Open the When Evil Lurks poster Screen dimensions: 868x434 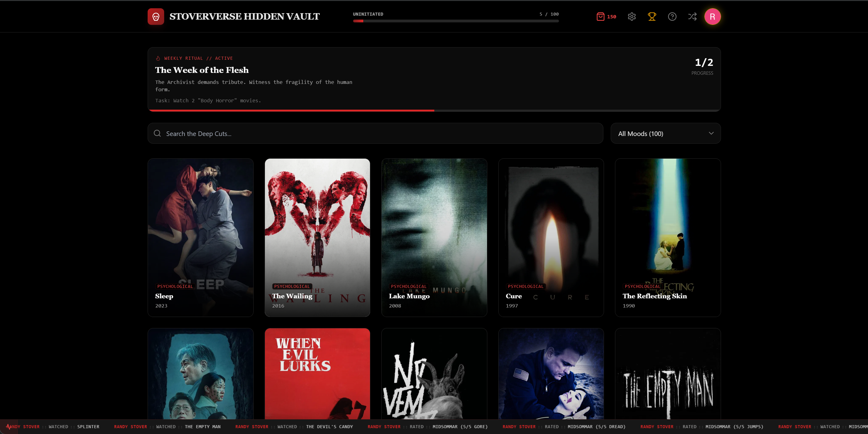click(x=317, y=374)
